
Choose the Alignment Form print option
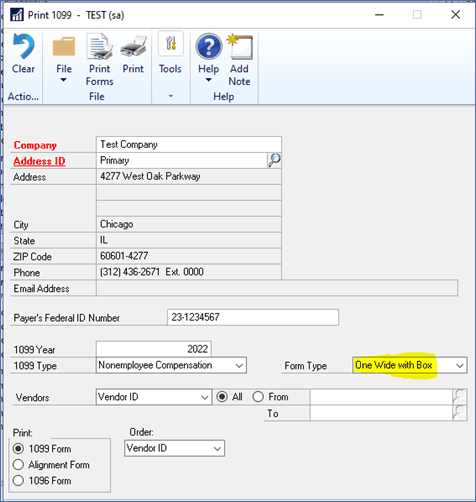(18, 464)
